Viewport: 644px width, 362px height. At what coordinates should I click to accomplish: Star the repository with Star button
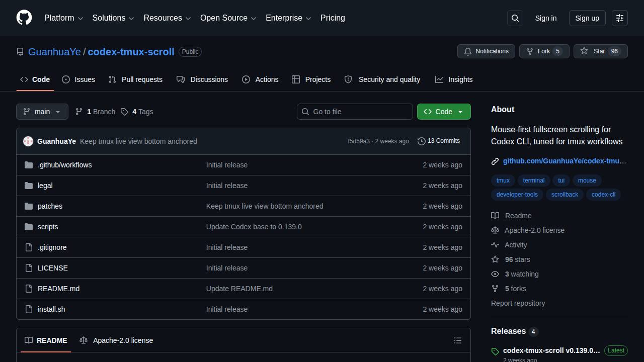(x=600, y=51)
